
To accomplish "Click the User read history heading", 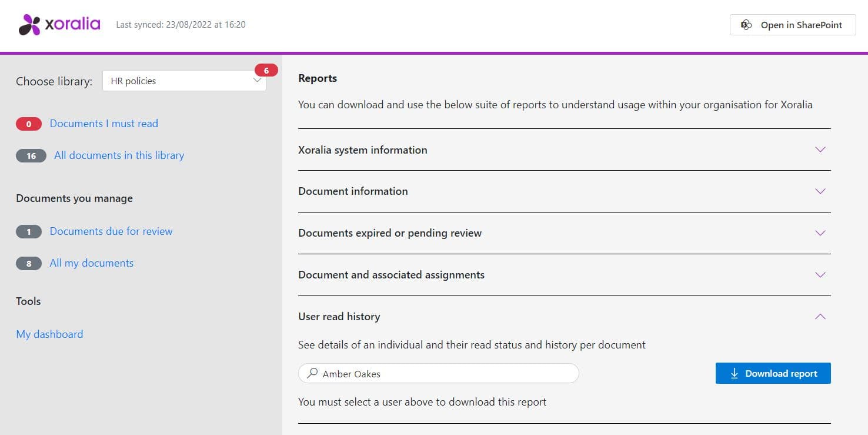I will click(339, 317).
